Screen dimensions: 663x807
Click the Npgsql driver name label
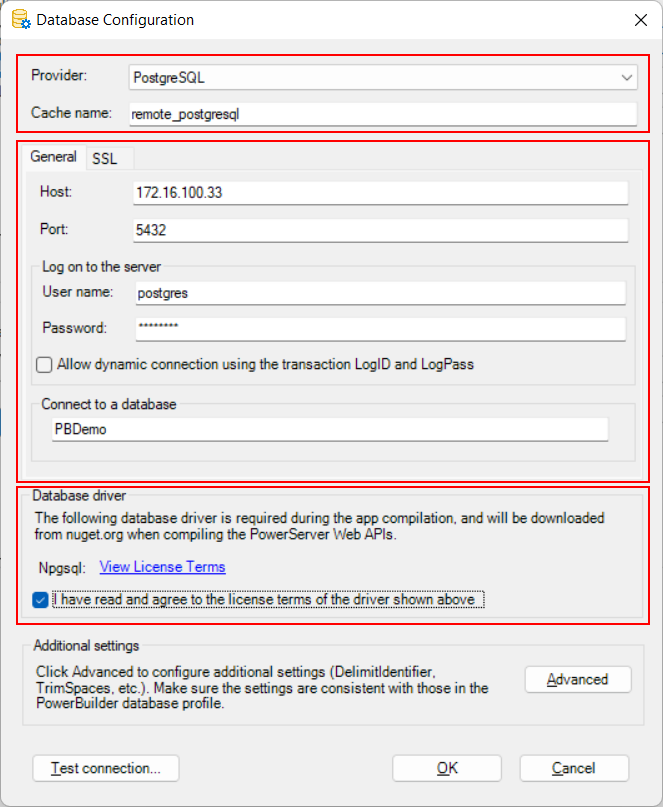click(x=62, y=567)
